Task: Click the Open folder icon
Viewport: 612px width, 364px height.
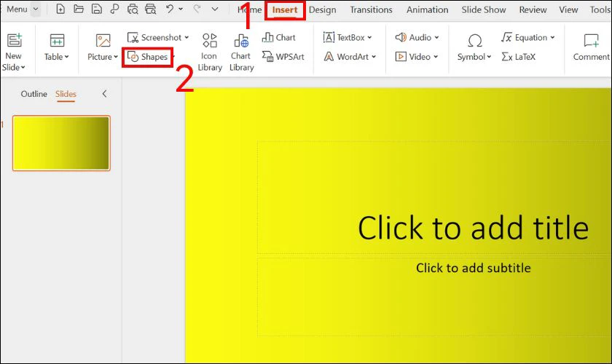Action: pyautogui.click(x=79, y=9)
